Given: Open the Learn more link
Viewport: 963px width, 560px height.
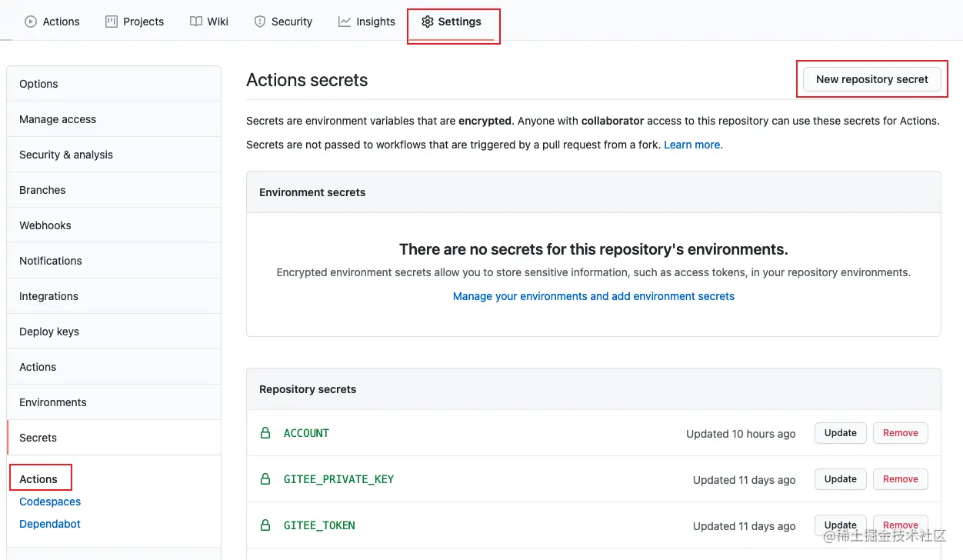Looking at the screenshot, I should pyautogui.click(x=691, y=145).
